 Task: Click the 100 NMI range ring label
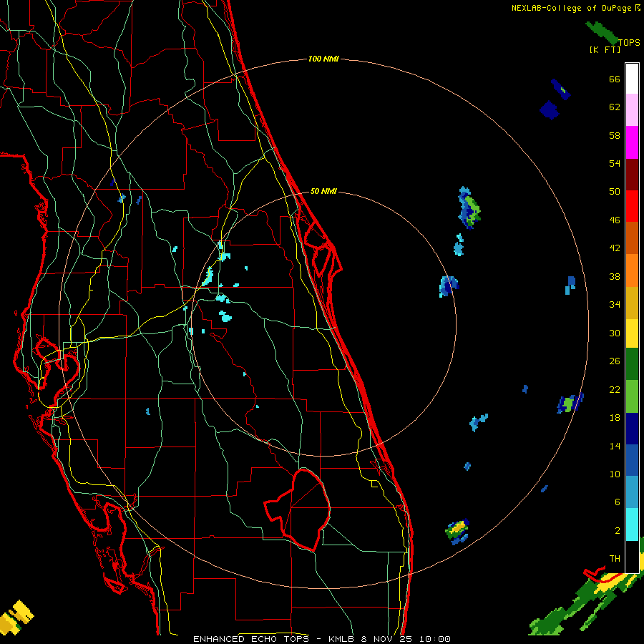pos(323,59)
